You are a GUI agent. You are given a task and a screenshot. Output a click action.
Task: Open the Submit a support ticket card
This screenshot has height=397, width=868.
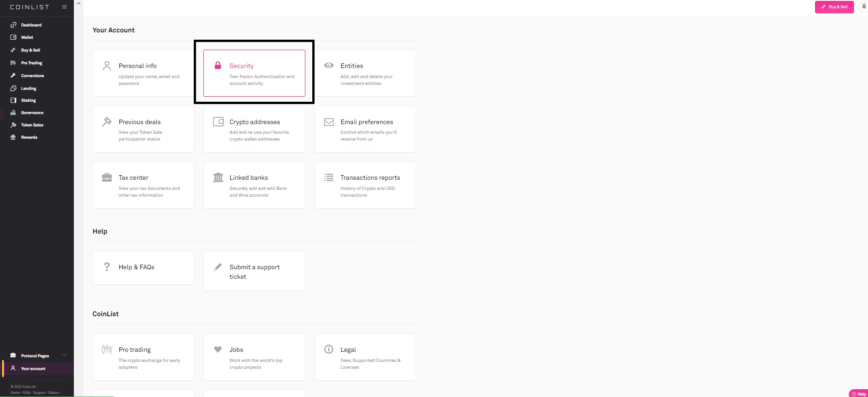[x=254, y=272]
